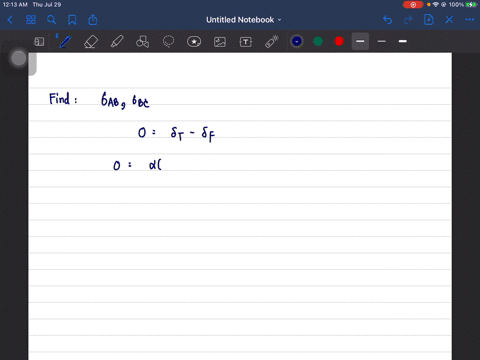The width and height of the screenshot is (480, 360).
Task: Select the thin stroke thickness
Action: 382,41
